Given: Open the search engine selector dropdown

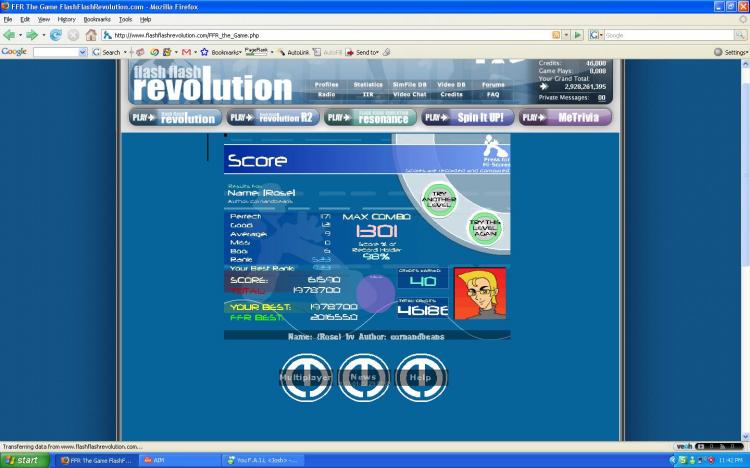Looking at the screenshot, I should (x=595, y=35).
